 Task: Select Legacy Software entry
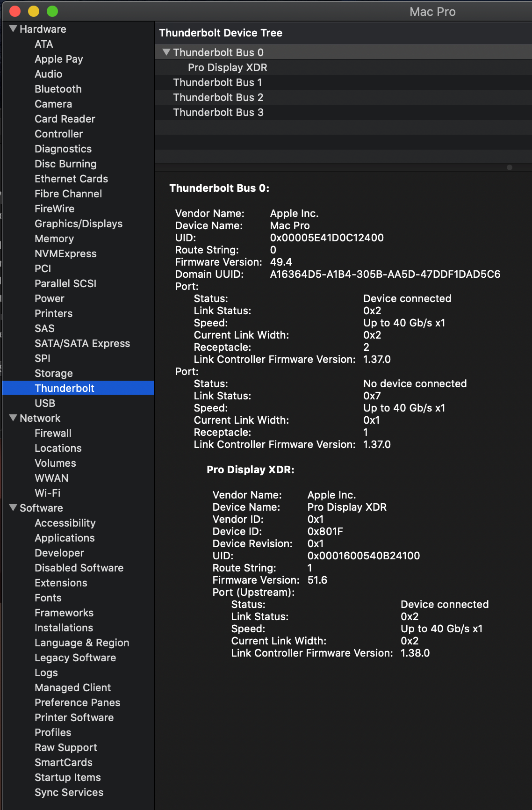(75, 658)
